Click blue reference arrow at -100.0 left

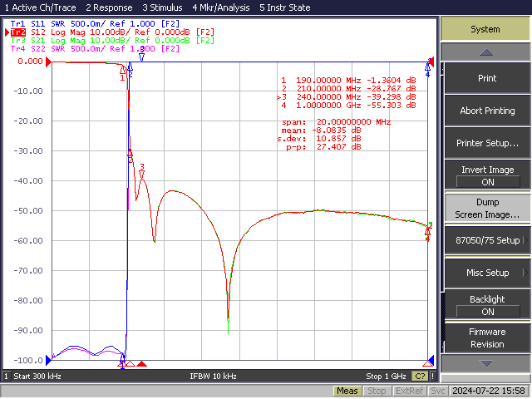[x=48, y=360]
